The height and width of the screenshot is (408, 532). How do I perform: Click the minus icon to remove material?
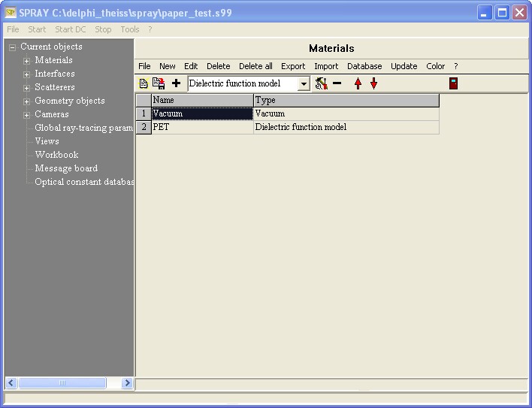pos(337,83)
